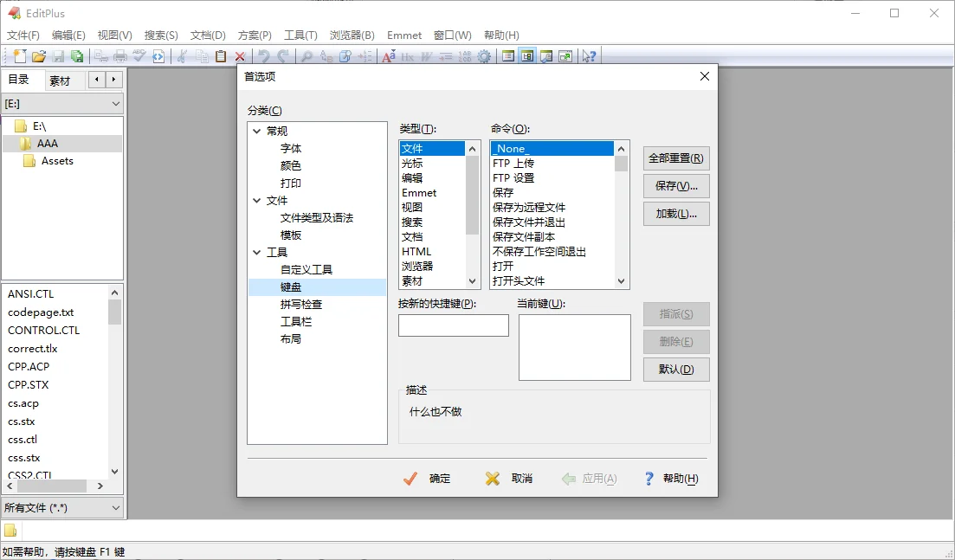Open the 搜索(S) menu
The width and height of the screenshot is (955, 560).
click(161, 35)
